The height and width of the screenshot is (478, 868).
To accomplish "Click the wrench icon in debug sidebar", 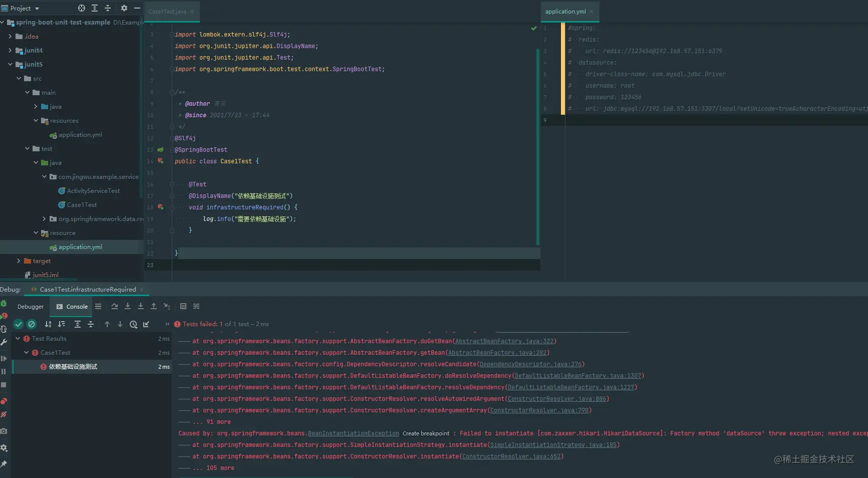I will point(4,342).
